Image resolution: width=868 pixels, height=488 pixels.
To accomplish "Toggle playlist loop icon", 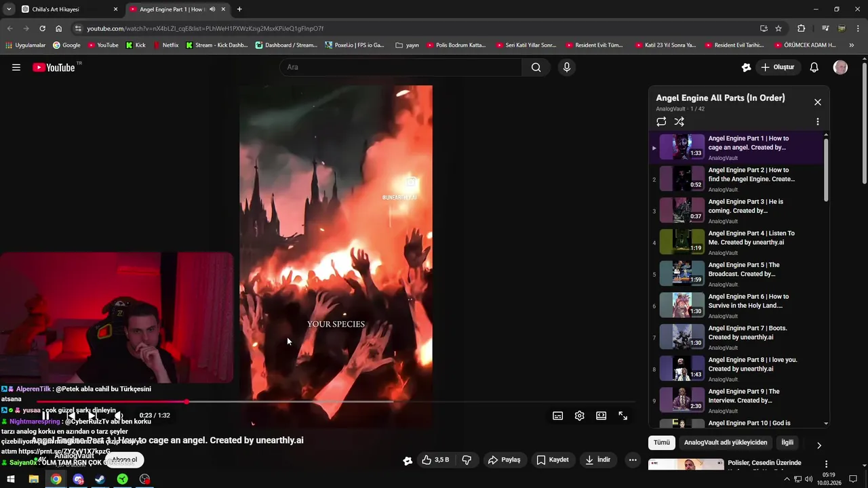I will [x=661, y=122].
